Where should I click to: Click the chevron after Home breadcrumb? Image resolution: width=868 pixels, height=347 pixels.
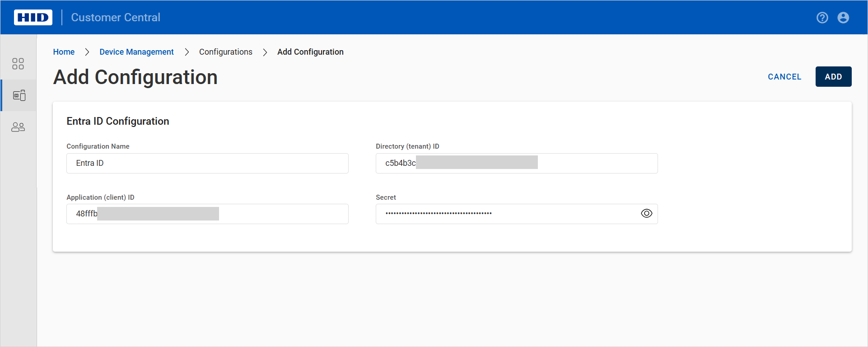(87, 52)
